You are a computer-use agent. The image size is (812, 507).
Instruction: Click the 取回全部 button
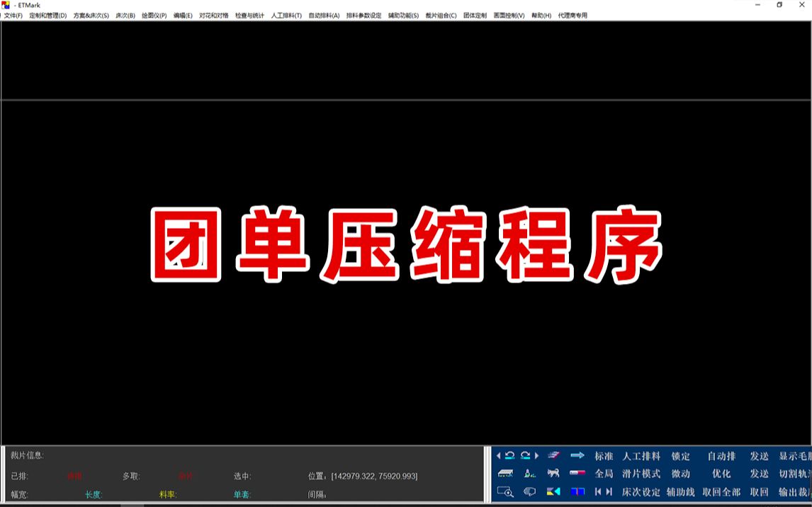click(x=720, y=491)
